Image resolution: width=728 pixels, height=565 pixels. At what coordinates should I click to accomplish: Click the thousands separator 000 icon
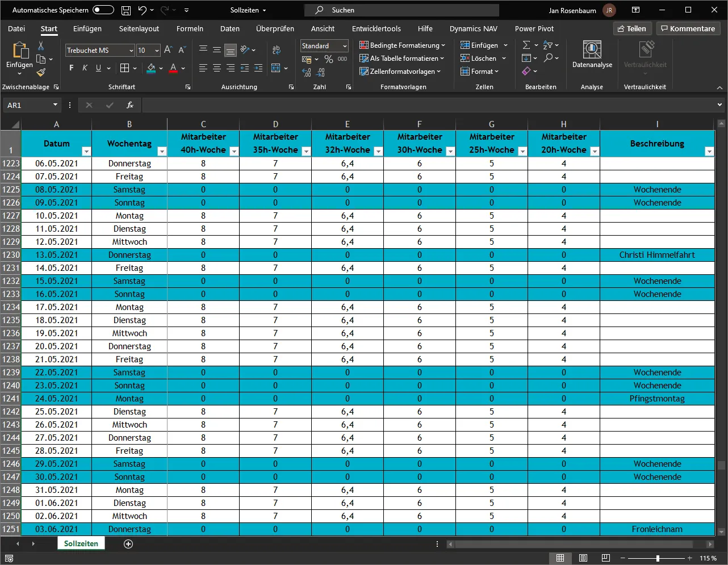[x=342, y=59]
